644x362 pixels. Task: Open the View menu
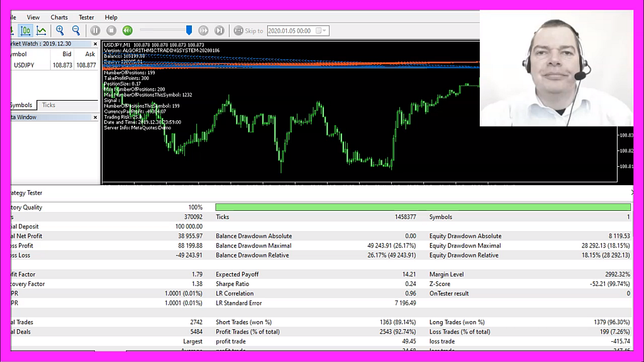point(33,17)
